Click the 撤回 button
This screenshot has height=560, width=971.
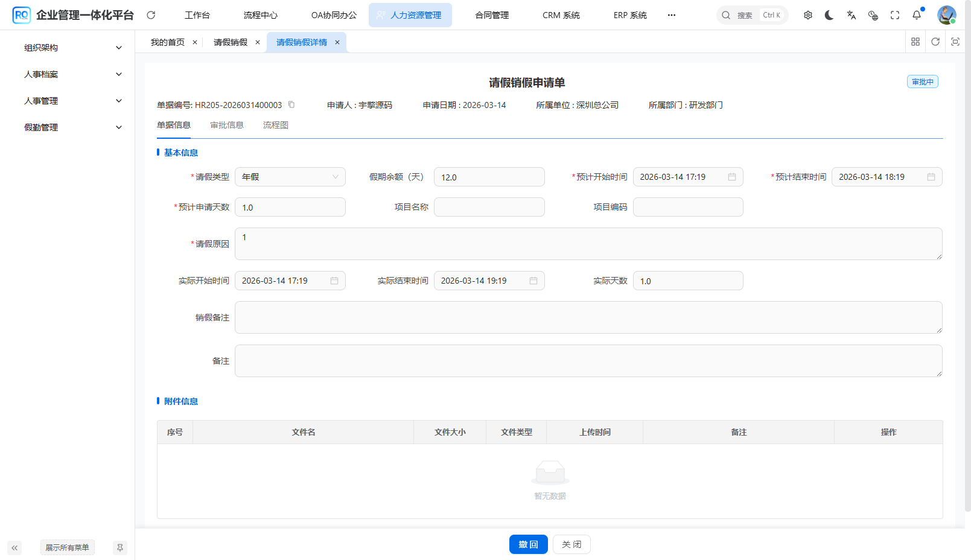528,544
